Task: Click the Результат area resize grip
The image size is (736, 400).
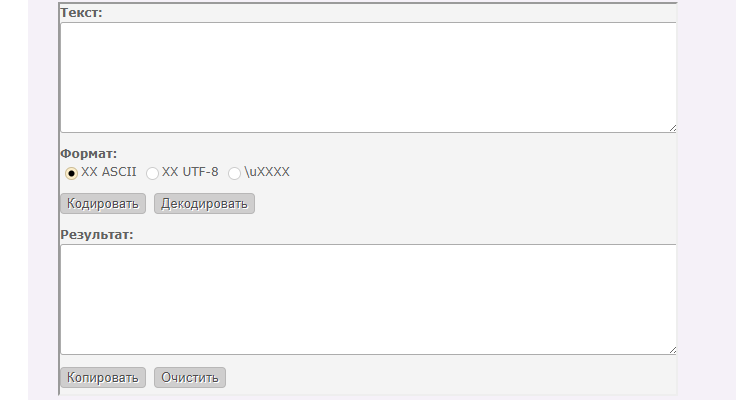Action: [x=672, y=350]
